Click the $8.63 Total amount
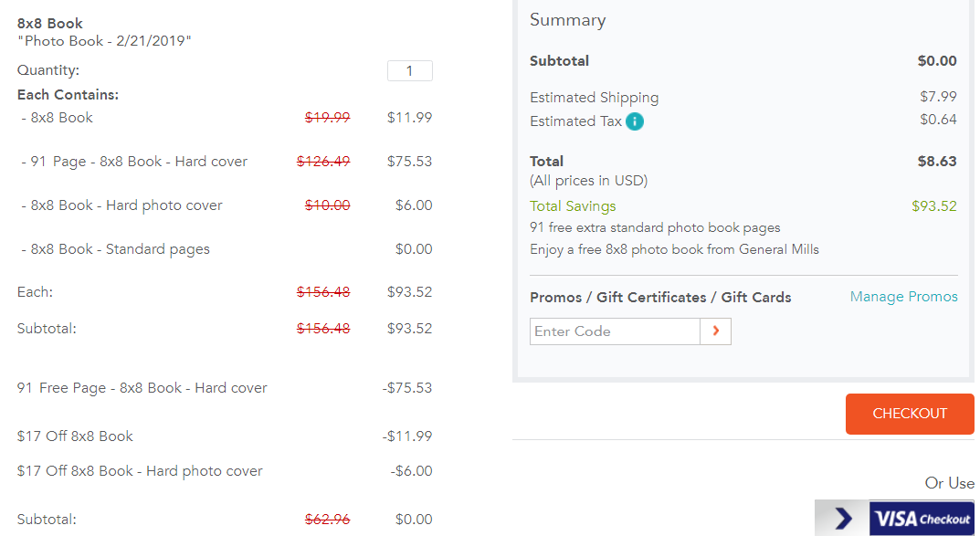The height and width of the screenshot is (536, 980). point(937,162)
